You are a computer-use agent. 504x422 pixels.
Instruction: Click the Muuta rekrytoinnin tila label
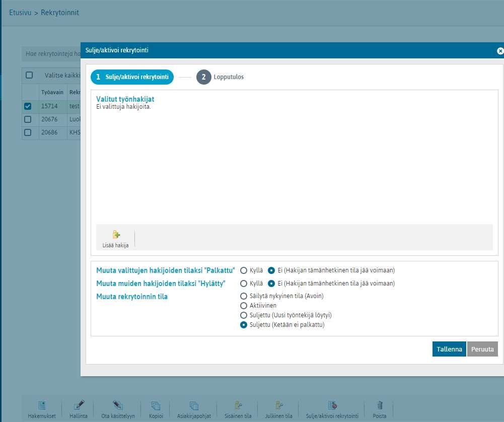[132, 297]
